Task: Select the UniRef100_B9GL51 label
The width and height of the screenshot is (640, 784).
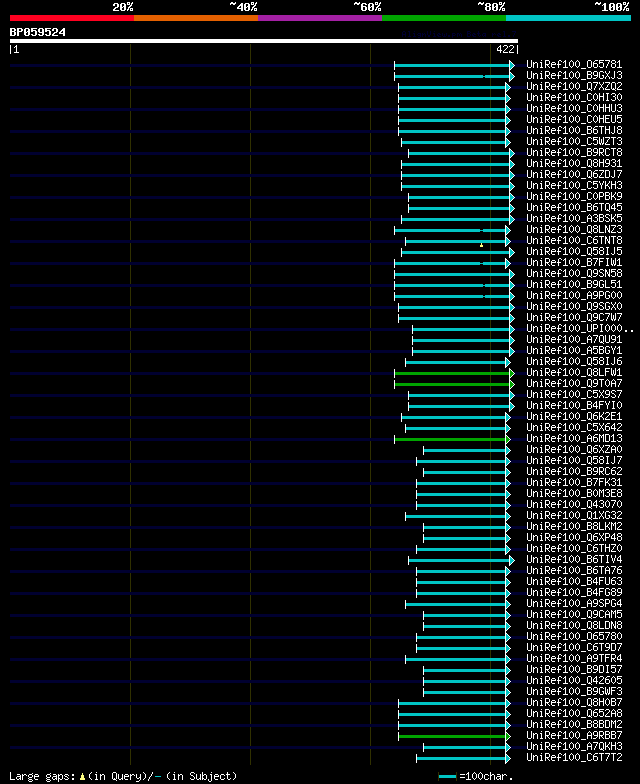Action: pos(574,284)
